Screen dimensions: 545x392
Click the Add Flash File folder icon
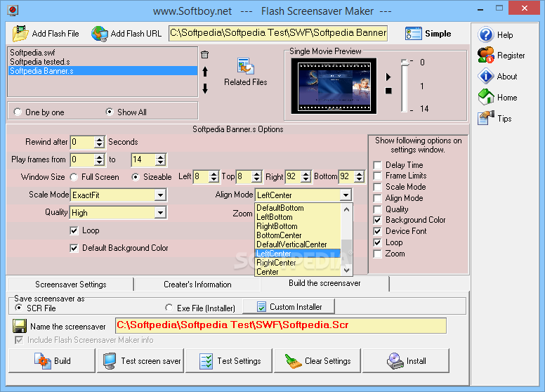20,33
